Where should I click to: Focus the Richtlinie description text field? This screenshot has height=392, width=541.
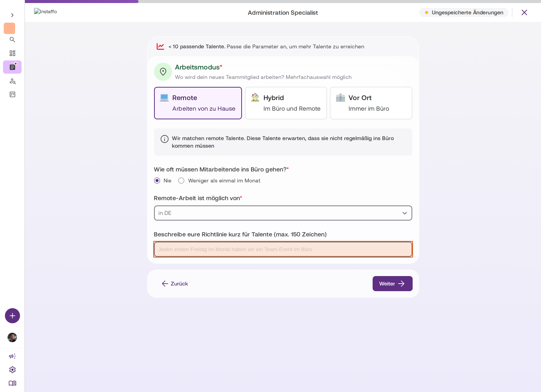[x=283, y=249]
